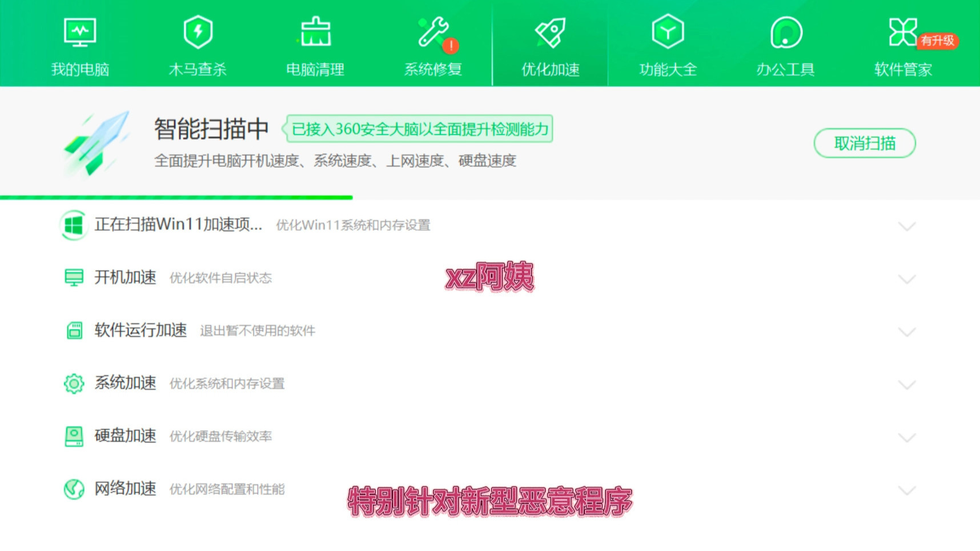The height and width of the screenshot is (551, 980).
Task: Click the 办公工具 icon
Action: (x=786, y=32)
